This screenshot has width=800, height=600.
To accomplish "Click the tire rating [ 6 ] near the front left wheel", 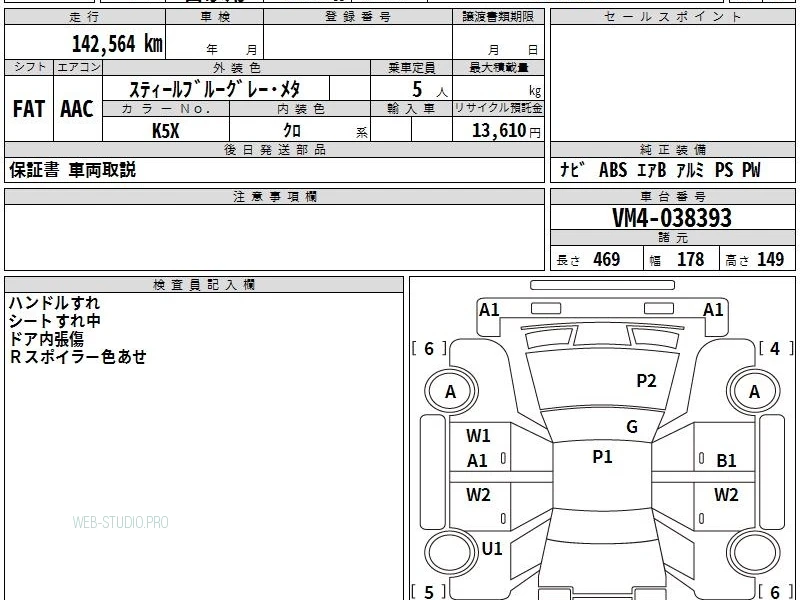I will [x=429, y=348].
